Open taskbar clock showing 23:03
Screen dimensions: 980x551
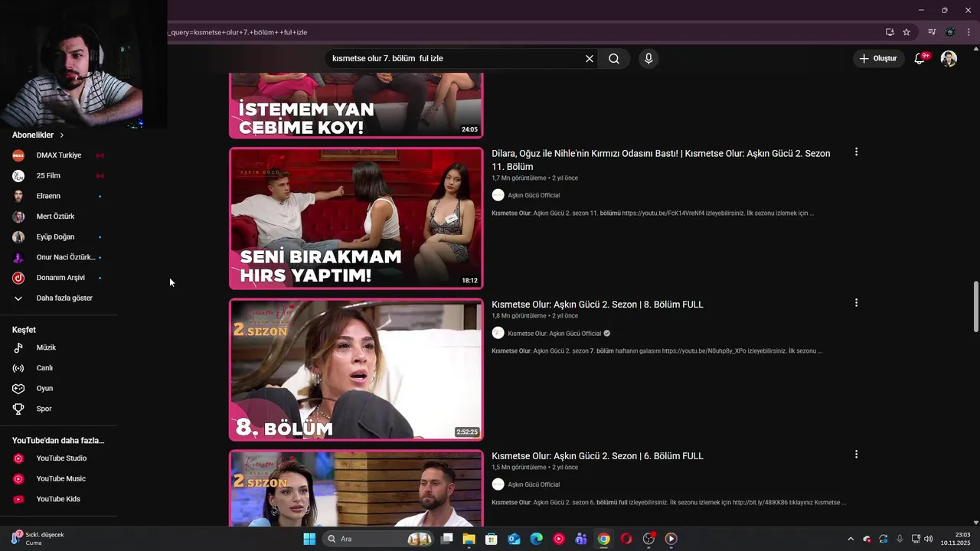click(956, 539)
